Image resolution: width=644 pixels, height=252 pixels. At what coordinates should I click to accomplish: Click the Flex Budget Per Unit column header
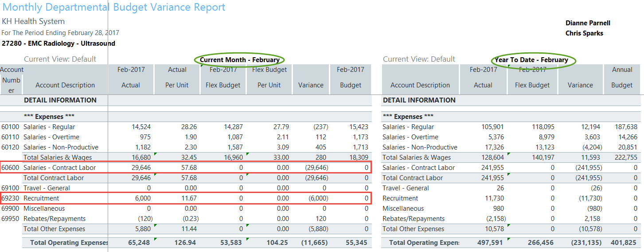[x=269, y=78]
